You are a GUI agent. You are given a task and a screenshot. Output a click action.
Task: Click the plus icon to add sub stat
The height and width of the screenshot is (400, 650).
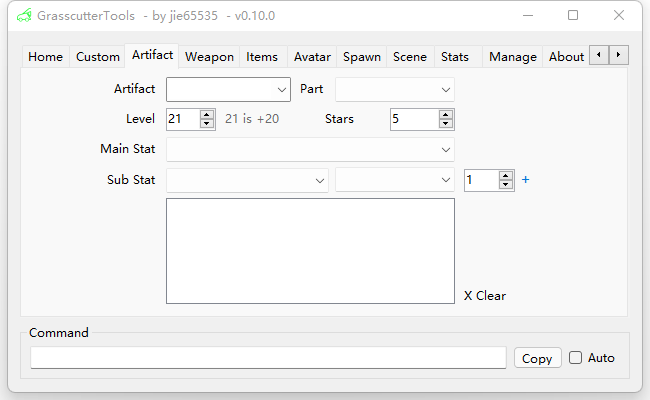[x=526, y=180]
